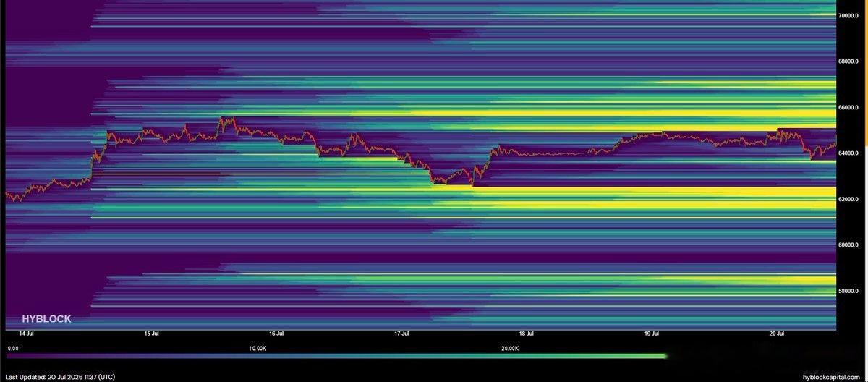
Task: Select the 20.00K color scale label
Action: pyautogui.click(x=509, y=348)
